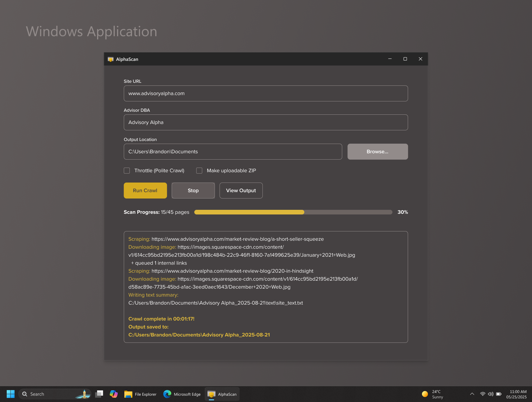Click the AlphaScan title bar app icon
The height and width of the screenshot is (402, 532).
coord(111,59)
